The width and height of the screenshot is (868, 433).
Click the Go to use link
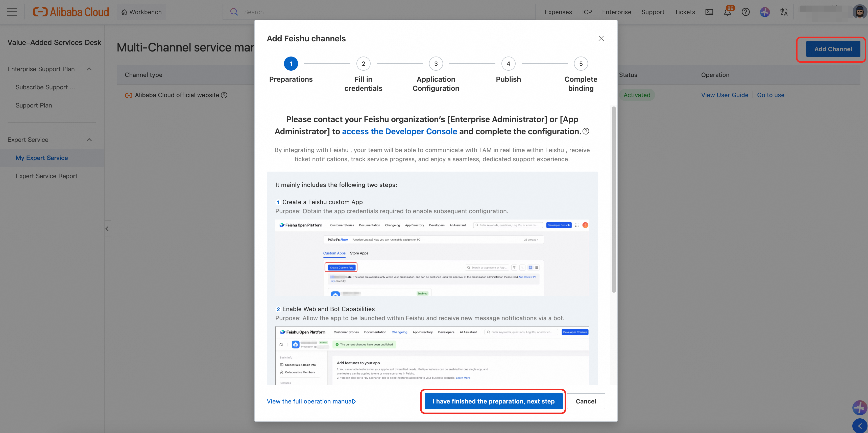pos(771,95)
